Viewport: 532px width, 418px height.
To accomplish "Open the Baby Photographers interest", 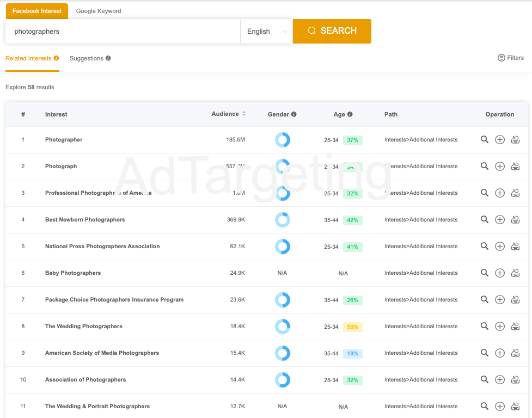I will coord(73,273).
